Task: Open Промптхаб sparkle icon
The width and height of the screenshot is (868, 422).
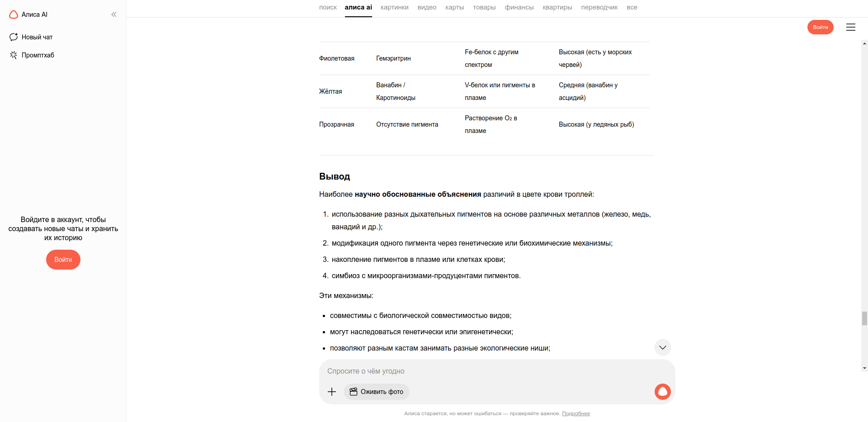Action: [x=14, y=55]
